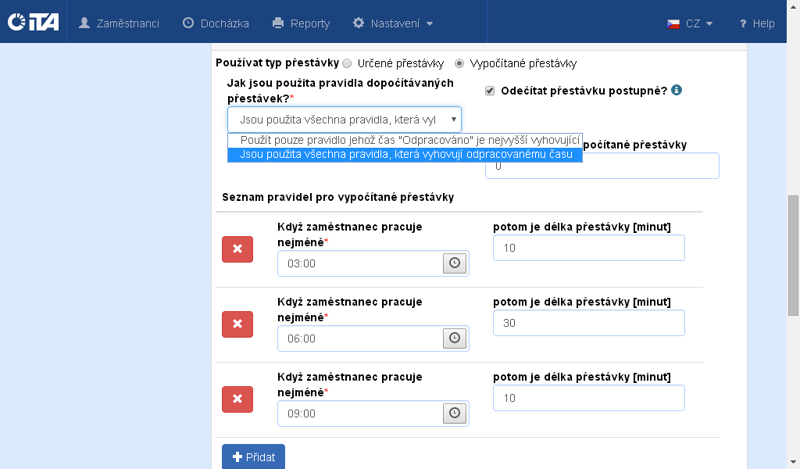Click break length field showing 30
The image size is (800, 469).
coord(588,323)
